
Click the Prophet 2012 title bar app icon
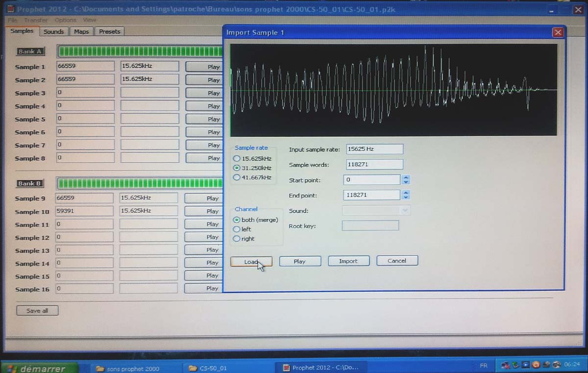[11, 9]
